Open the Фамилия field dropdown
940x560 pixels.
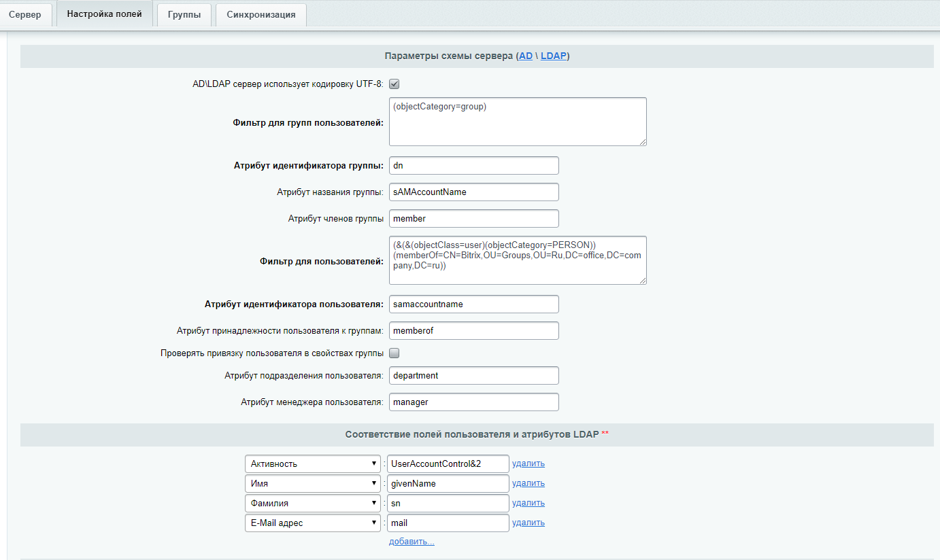pyautogui.click(x=312, y=504)
